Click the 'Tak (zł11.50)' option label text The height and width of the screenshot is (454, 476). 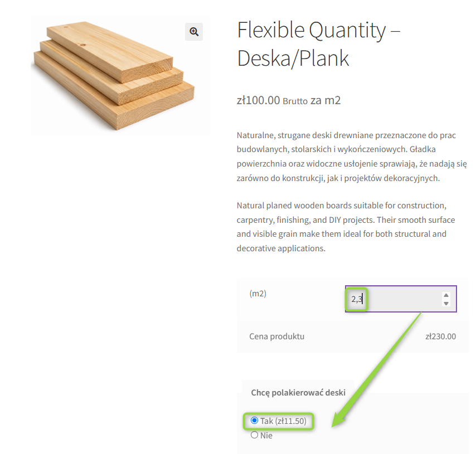click(x=283, y=421)
